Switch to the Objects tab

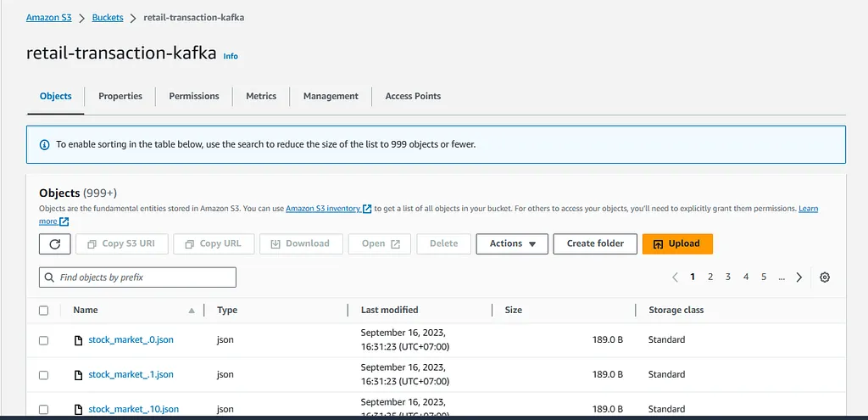coord(55,96)
